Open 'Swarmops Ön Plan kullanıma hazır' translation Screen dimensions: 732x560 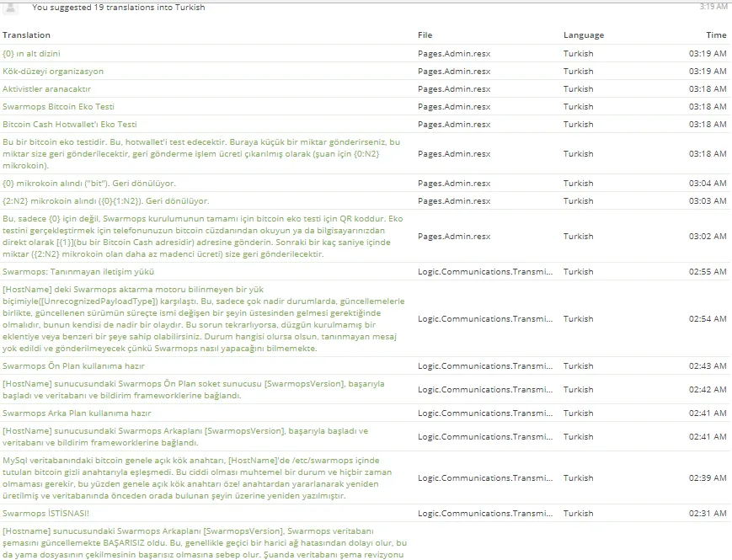73,365
